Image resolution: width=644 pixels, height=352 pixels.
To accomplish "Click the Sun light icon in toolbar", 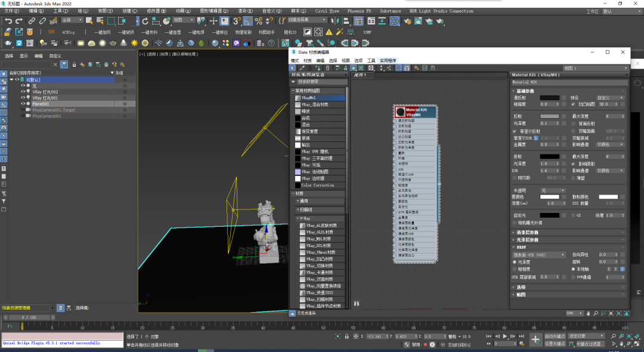I will pos(135,43).
